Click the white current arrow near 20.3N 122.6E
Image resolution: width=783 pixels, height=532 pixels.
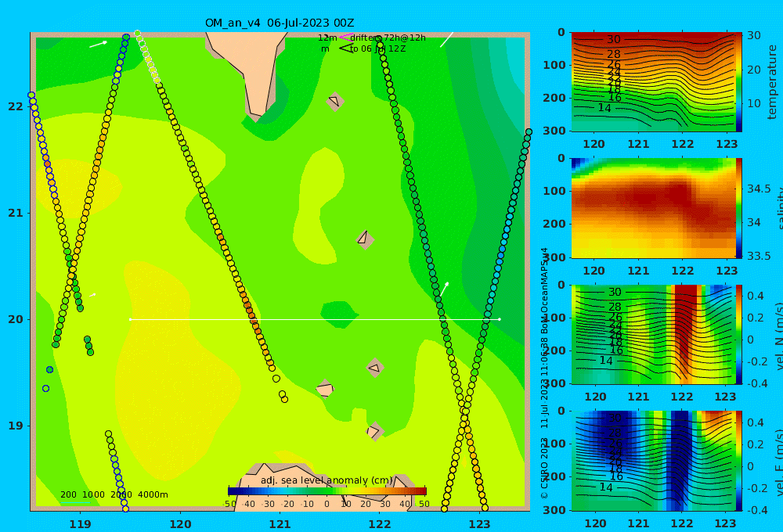[444, 289]
